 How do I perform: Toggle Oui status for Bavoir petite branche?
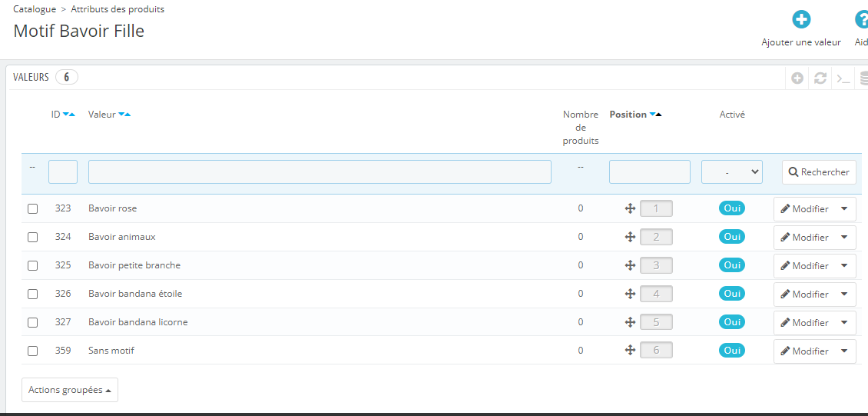pyautogui.click(x=732, y=265)
